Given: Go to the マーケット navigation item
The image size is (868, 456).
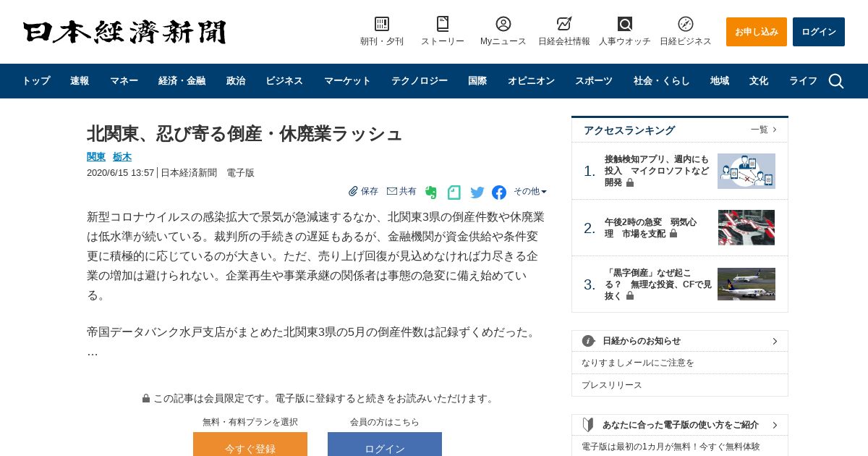Looking at the screenshot, I should [347, 81].
